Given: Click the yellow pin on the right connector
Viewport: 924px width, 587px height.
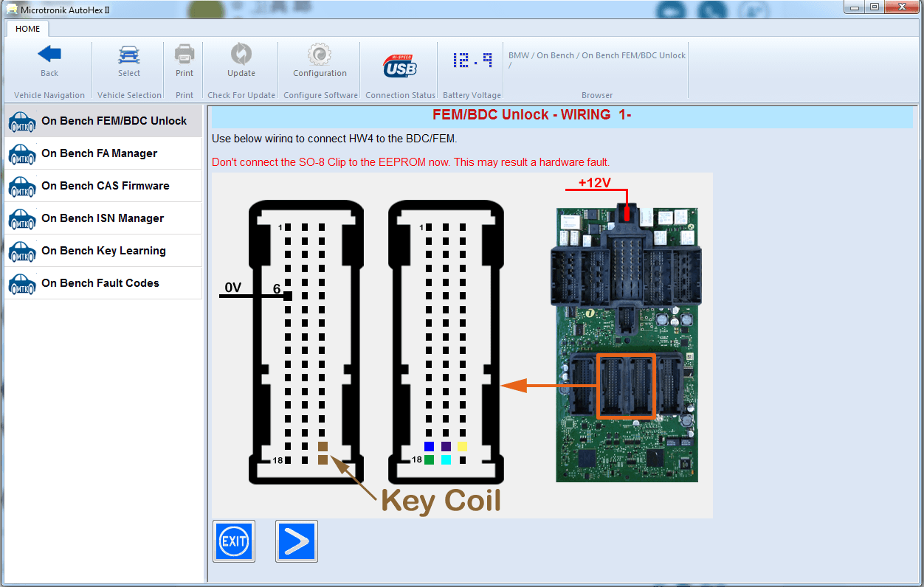Looking at the screenshot, I should [462, 446].
